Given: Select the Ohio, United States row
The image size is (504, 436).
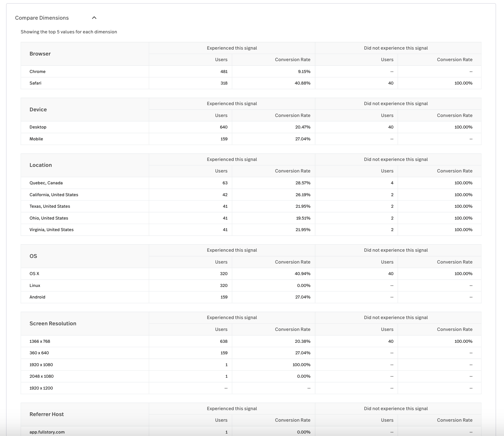Looking at the screenshot, I should click(x=49, y=218).
